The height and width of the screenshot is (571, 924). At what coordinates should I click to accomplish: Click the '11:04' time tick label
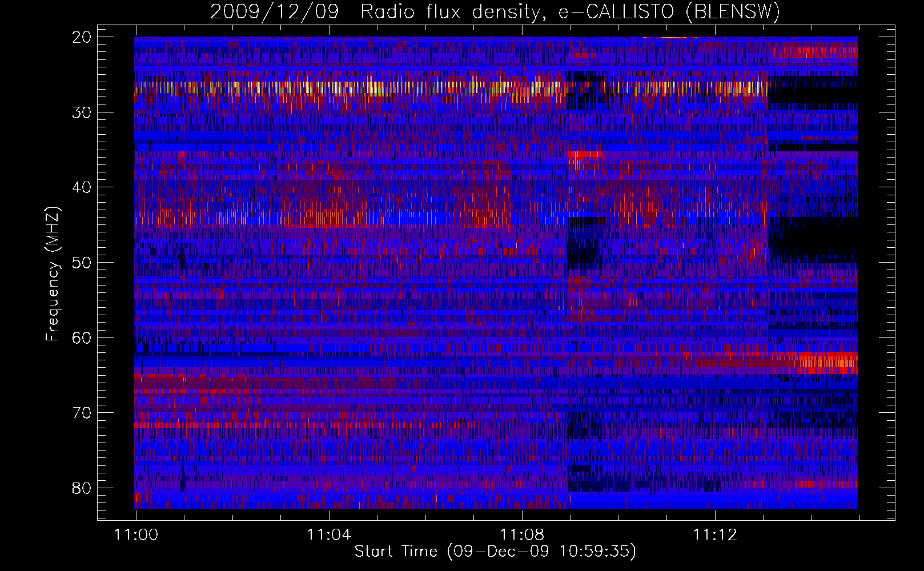point(329,535)
